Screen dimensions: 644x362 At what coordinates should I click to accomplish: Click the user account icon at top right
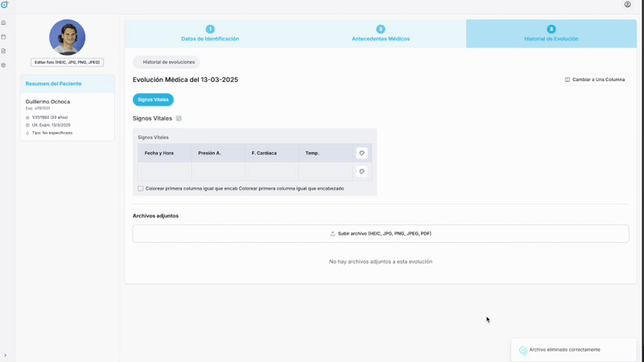point(628,5)
